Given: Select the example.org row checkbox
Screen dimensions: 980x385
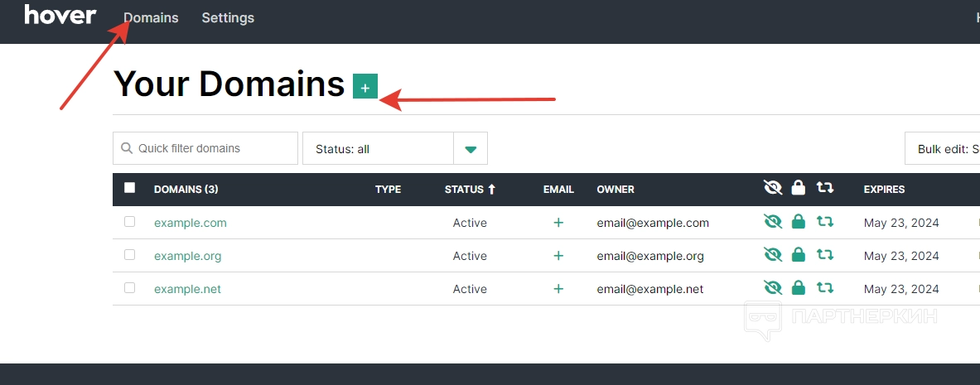Looking at the screenshot, I should [x=129, y=255].
